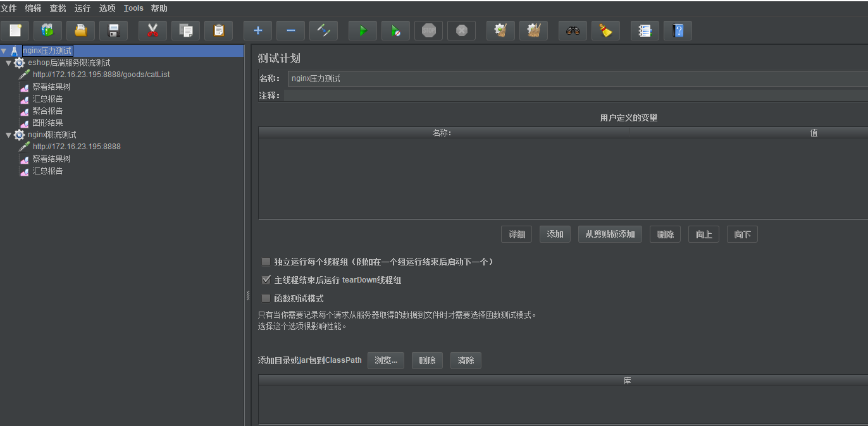This screenshot has height=426, width=868.
Task: Collapse the nginx压力测试 test plan node
Action: pyautogui.click(x=5, y=50)
